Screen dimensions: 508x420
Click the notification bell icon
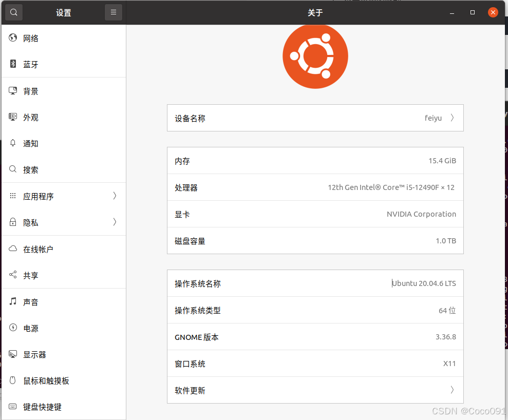pos(13,143)
